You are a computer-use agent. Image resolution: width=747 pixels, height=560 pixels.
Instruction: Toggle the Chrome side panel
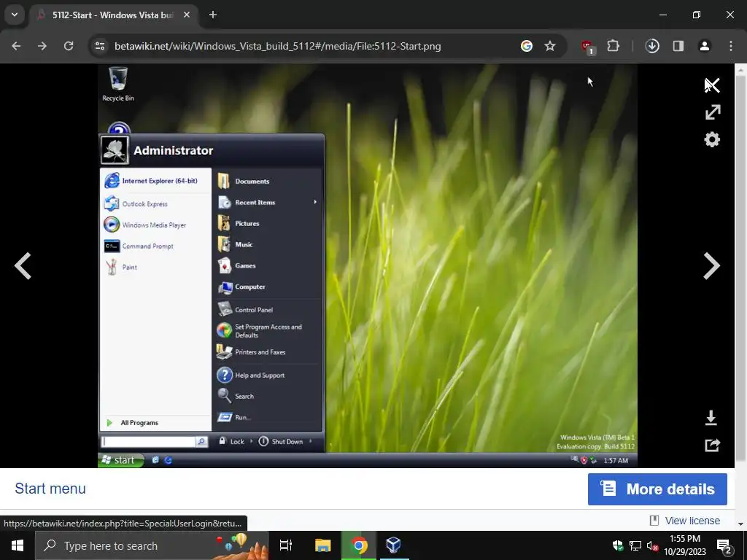[x=678, y=46]
